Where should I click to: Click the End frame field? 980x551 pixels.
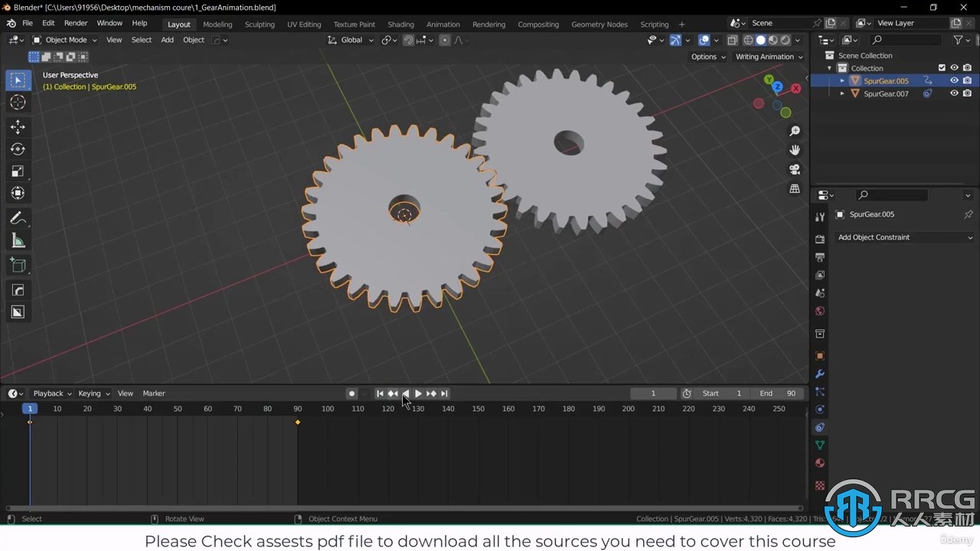click(x=776, y=393)
